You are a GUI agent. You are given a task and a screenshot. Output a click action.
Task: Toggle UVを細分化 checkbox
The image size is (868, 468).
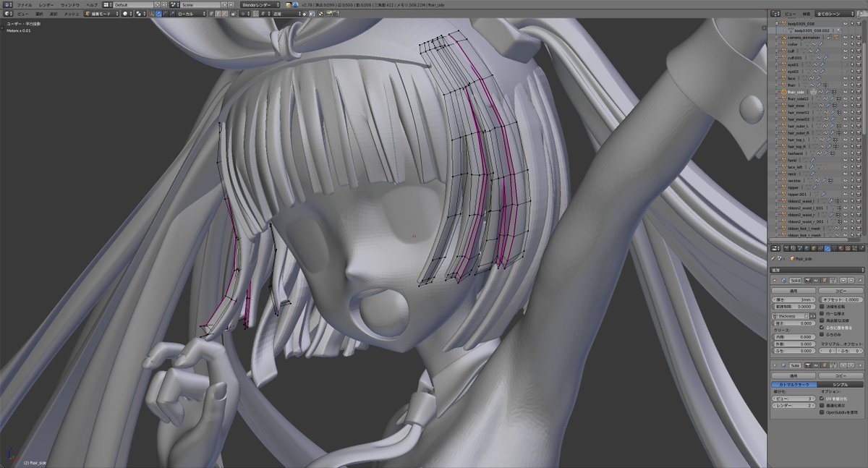[822, 398]
